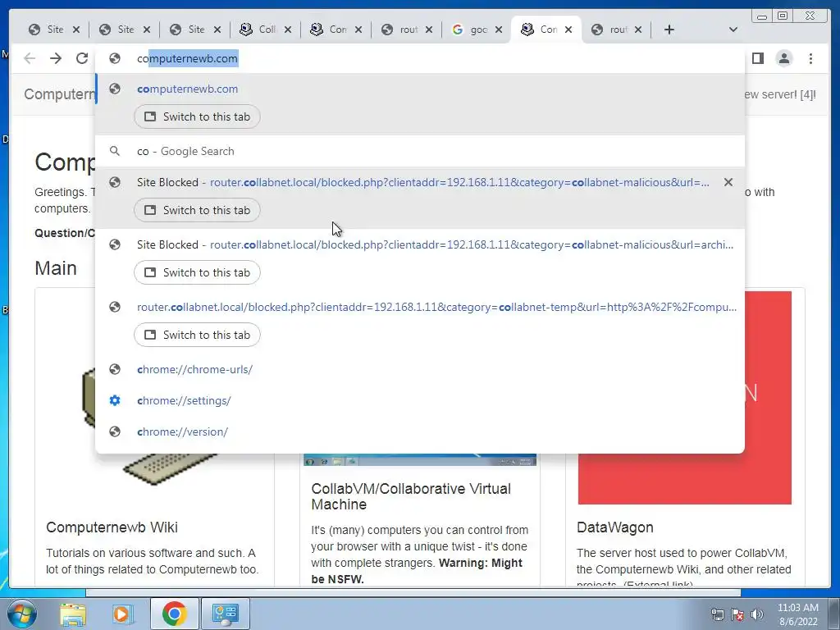Image resolution: width=840 pixels, height=630 pixels.
Task: Open a new tab with plus button
Action: [669, 30]
